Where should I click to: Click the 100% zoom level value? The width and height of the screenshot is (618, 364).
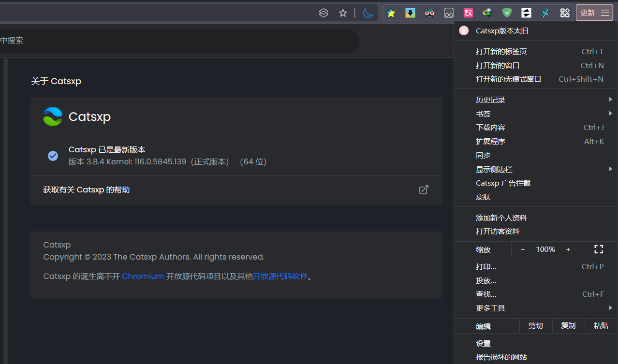coord(545,249)
